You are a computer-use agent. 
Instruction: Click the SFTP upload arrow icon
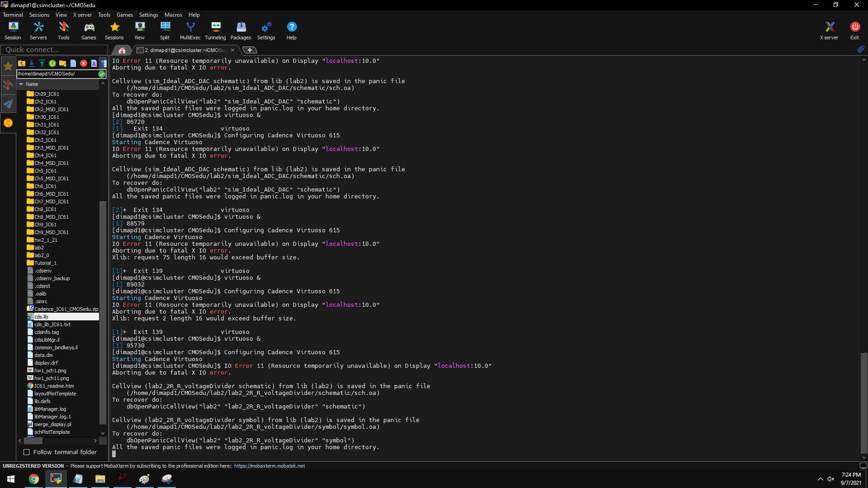click(x=42, y=63)
